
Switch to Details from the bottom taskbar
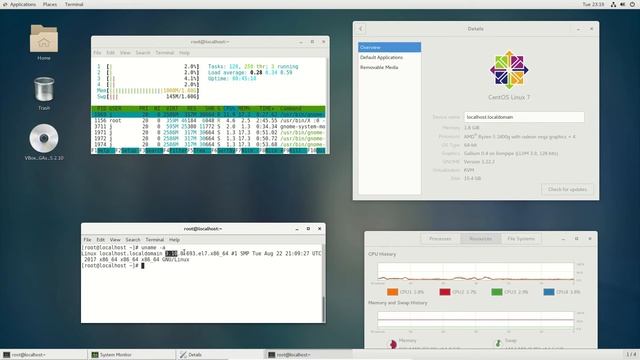click(220, 355)
